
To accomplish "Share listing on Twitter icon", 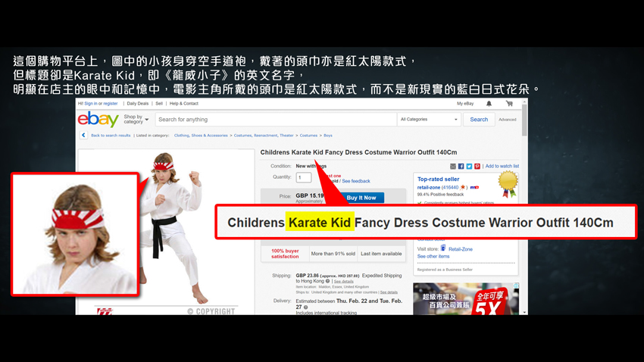I will point(469,166).
